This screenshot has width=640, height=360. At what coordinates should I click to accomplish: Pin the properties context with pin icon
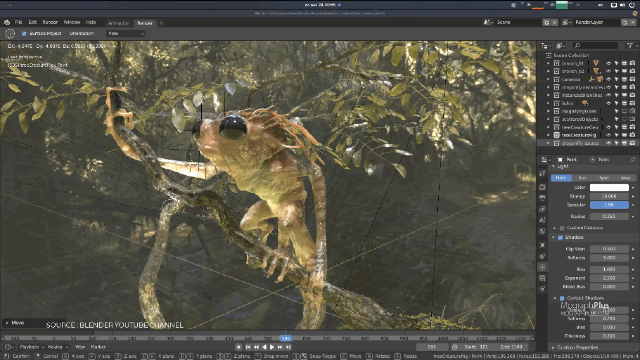pyautogui.click(x=633, y=160)
